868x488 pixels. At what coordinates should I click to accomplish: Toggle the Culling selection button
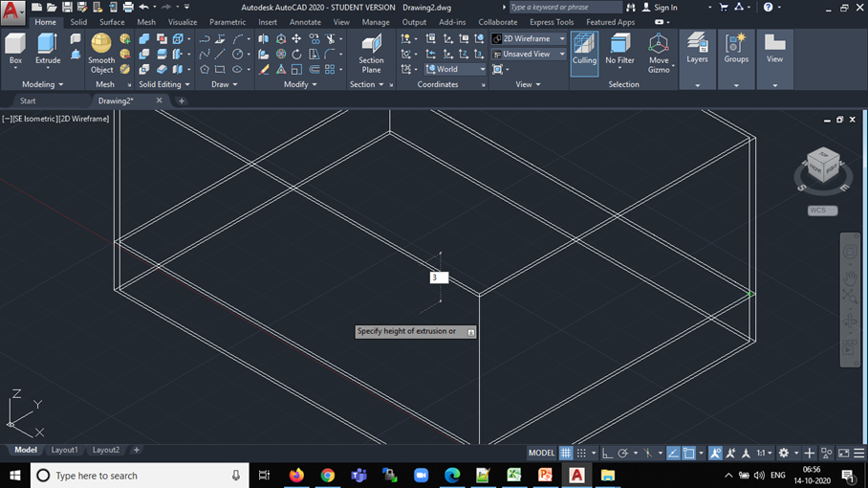(584, 54)
